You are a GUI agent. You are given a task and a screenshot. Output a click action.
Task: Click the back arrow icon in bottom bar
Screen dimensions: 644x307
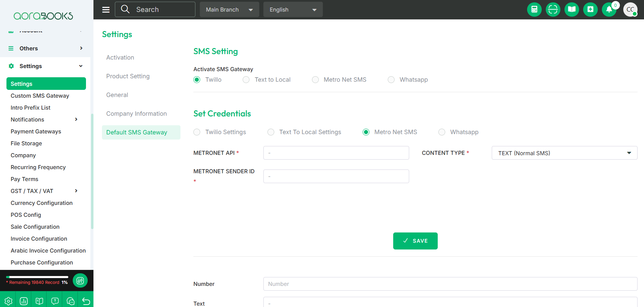[86, 301]
